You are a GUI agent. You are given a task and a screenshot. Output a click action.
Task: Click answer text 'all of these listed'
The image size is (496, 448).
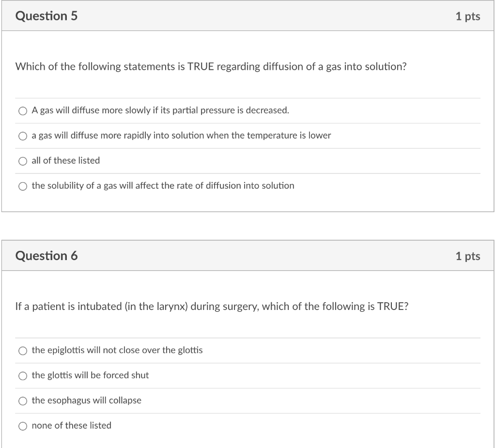[66, 160]
